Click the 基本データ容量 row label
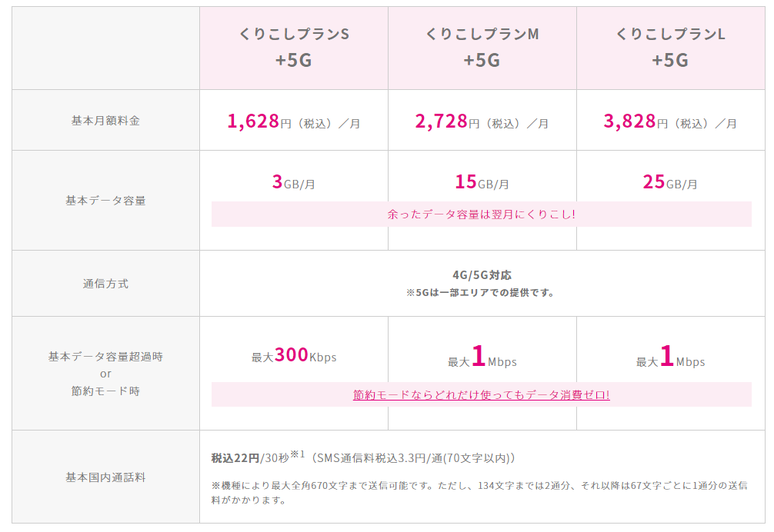 click(105, 201)
